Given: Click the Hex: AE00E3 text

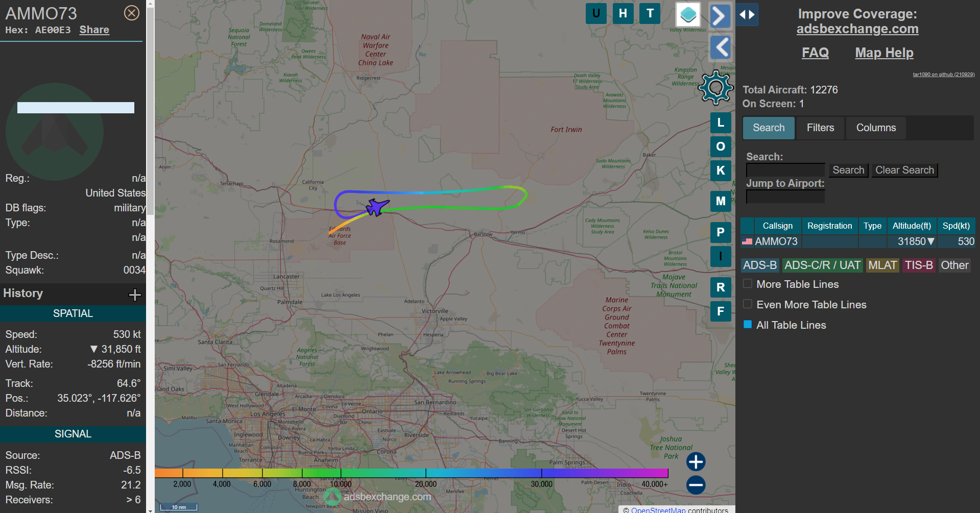Looking at the screenshot, I should (38, 30).
